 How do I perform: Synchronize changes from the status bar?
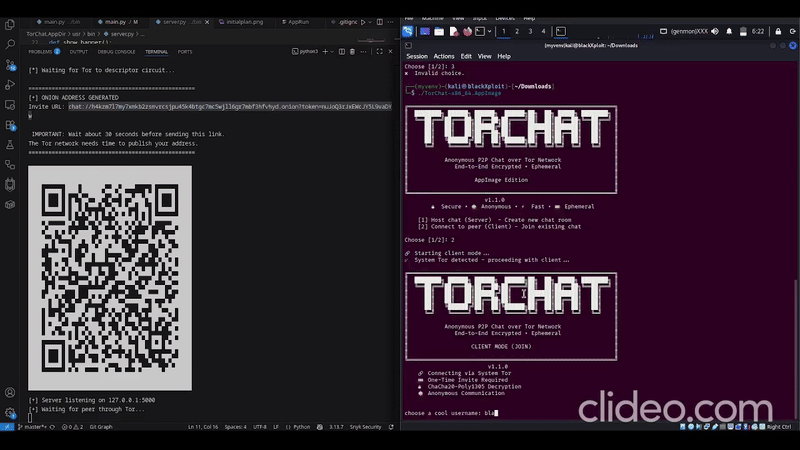52,427
